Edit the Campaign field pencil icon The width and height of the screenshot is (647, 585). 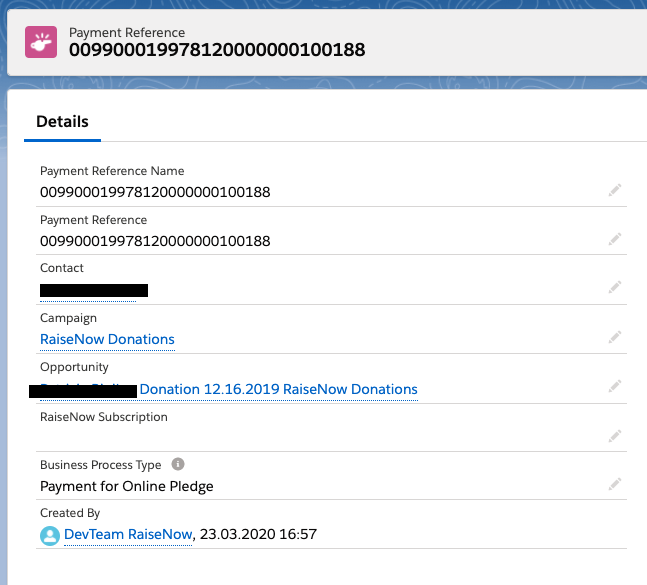pyautogui.click(x=615, y=337)
